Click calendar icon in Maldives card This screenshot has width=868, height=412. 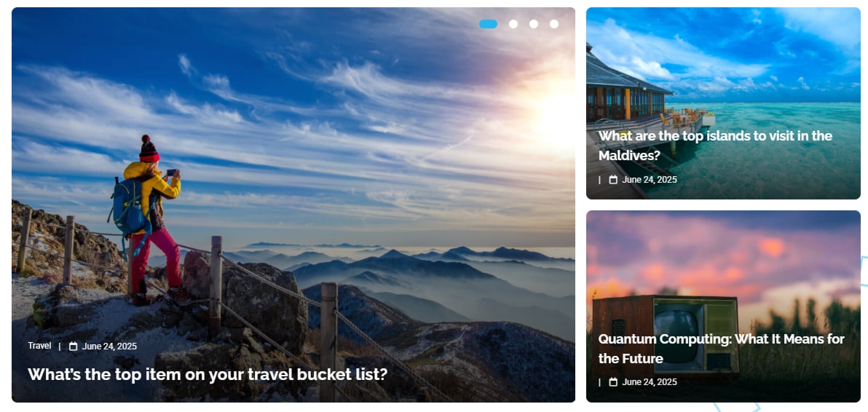click(613, 179)
